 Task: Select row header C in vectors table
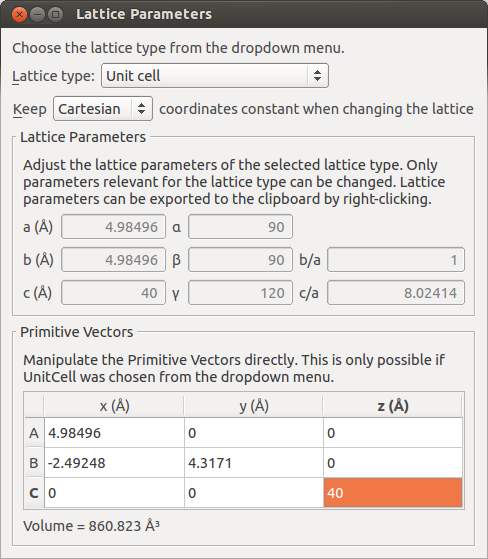(x=34, y=493)
